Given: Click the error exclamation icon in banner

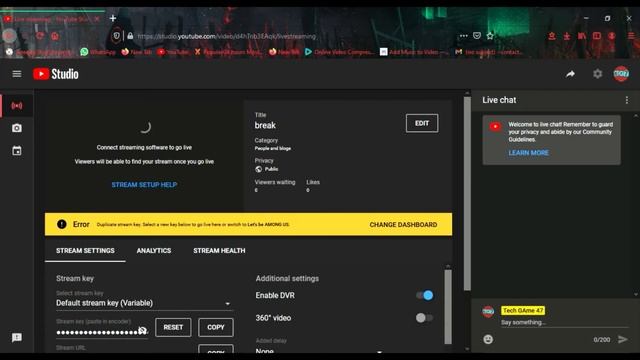Looking at the screenshot, I should pos(62,224).
